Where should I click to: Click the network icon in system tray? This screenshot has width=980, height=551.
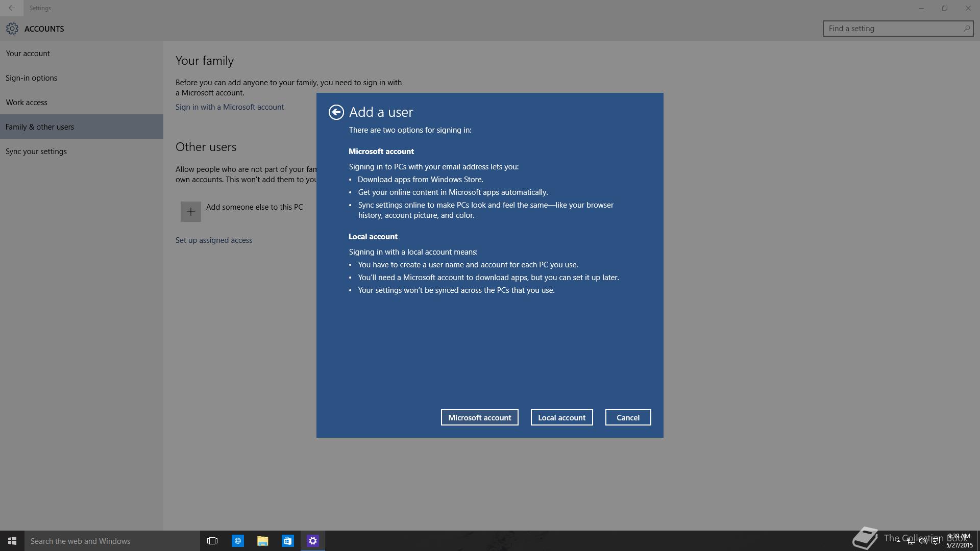(x=910, y=541)
